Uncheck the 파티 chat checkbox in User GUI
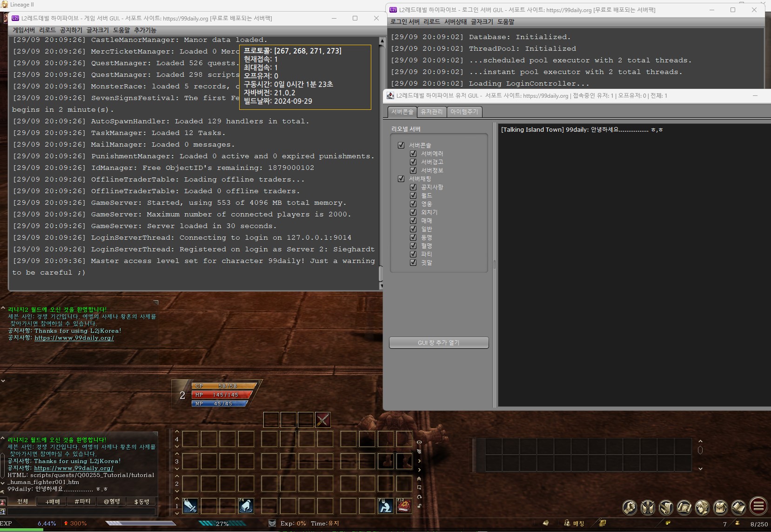 pyautogui.click(x=413, y=254)
